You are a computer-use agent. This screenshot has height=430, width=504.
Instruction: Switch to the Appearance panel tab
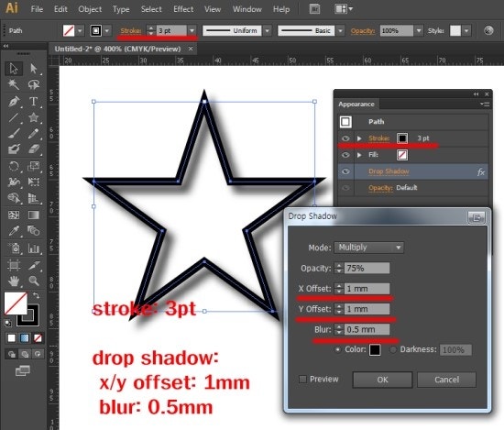(356, 105)
